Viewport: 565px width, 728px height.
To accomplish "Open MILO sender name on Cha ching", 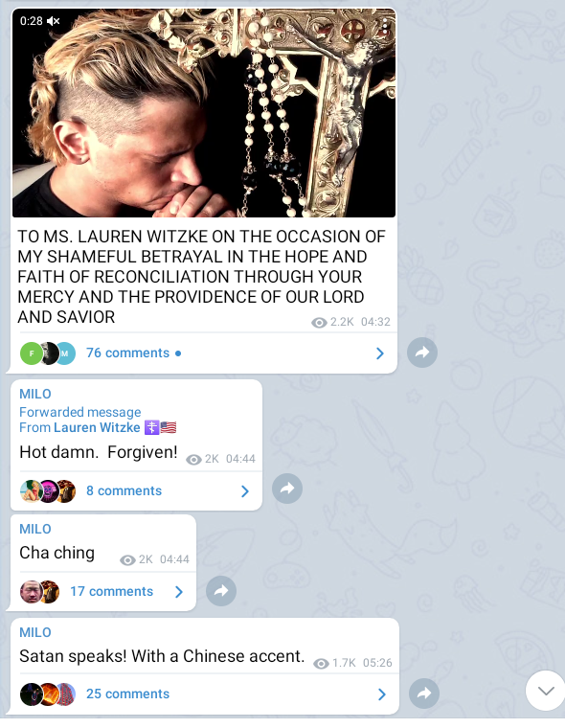I will 35,529.
